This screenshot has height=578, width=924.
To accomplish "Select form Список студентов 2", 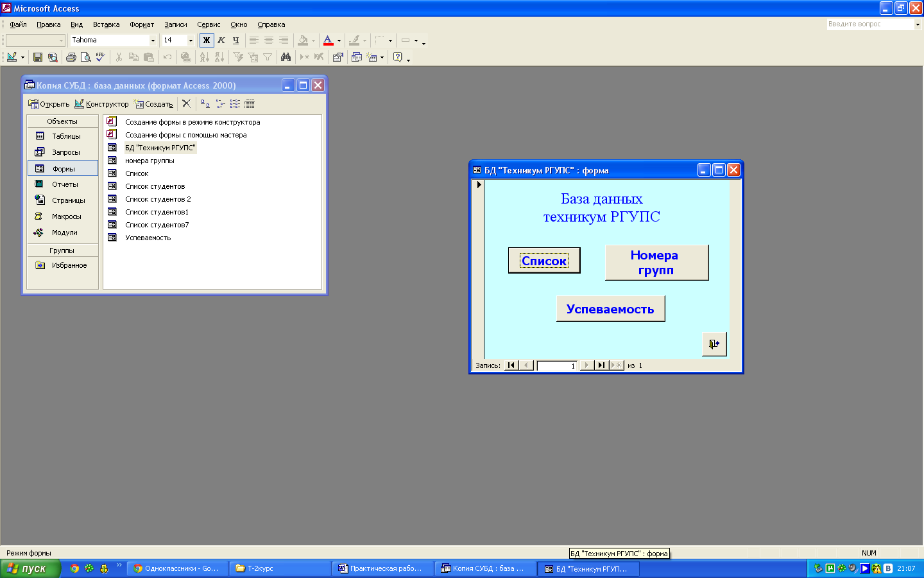I will click(x=158, y=199).
